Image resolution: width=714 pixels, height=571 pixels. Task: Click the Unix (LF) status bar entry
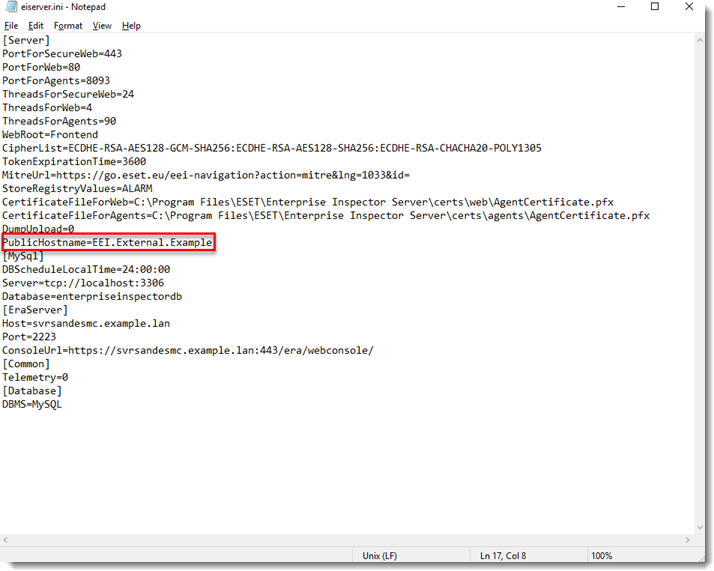point(380,556)
